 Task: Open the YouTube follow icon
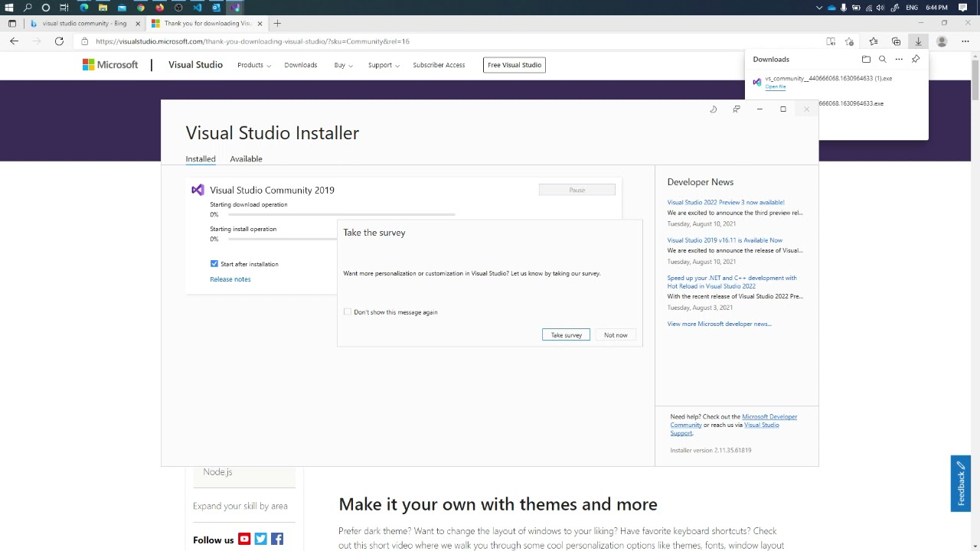click(244, 540)
